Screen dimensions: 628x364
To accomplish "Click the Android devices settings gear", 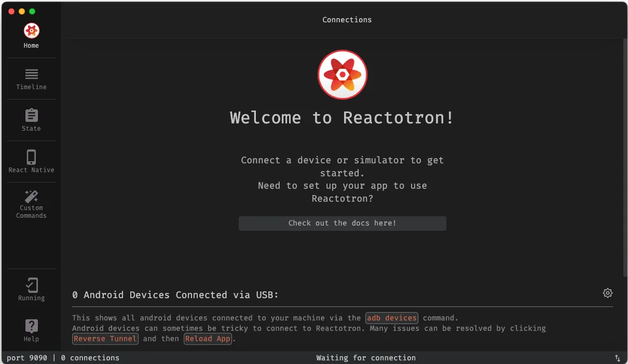I will pos(607,293).
